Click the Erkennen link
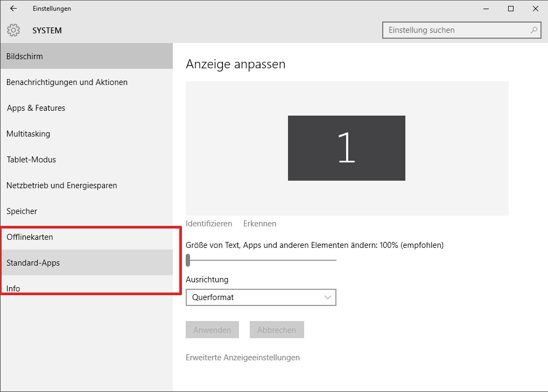Viewport: 548px width, 392px height. (x=259, y=224)
